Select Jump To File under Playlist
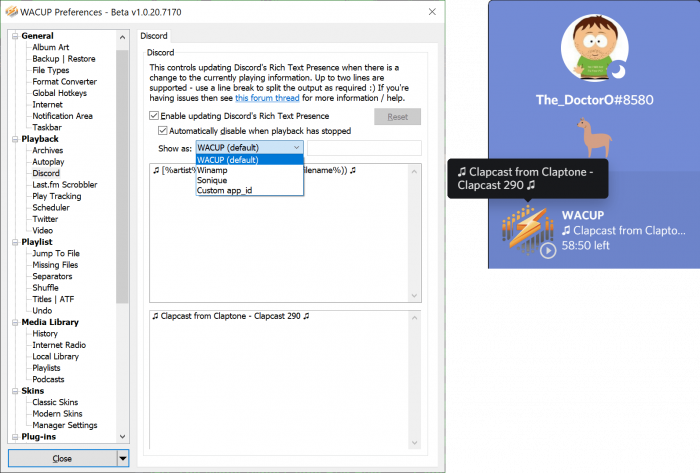 pyautogui.click(x=56, y=253)
